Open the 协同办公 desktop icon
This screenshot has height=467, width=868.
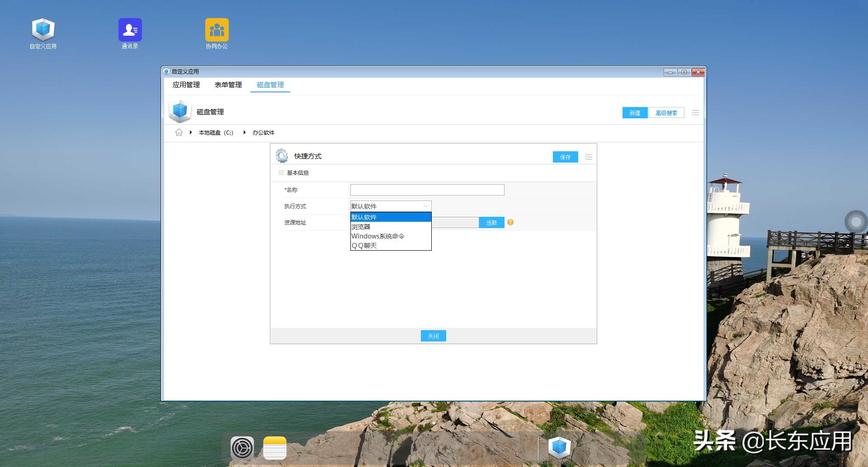click(217, 31)
